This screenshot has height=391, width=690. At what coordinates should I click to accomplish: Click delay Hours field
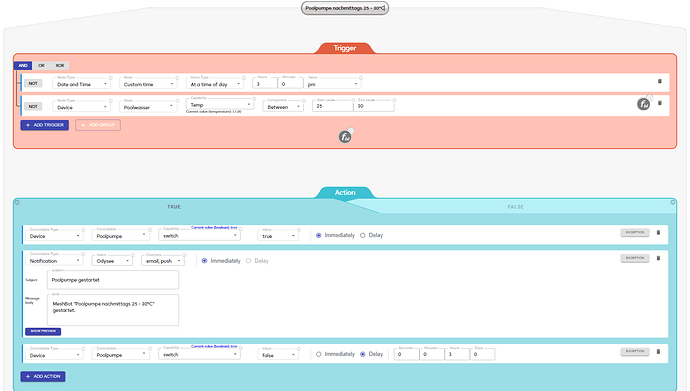(x=457, y=354)
